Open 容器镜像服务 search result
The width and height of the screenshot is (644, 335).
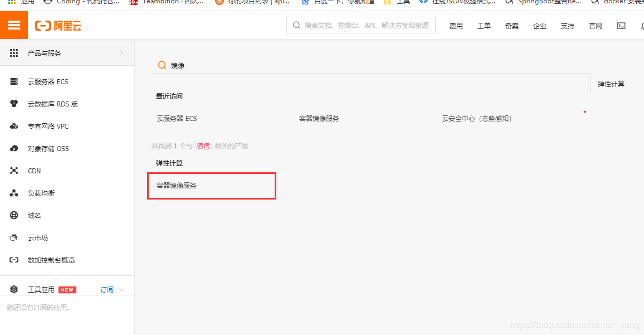(x=177, y=186)
